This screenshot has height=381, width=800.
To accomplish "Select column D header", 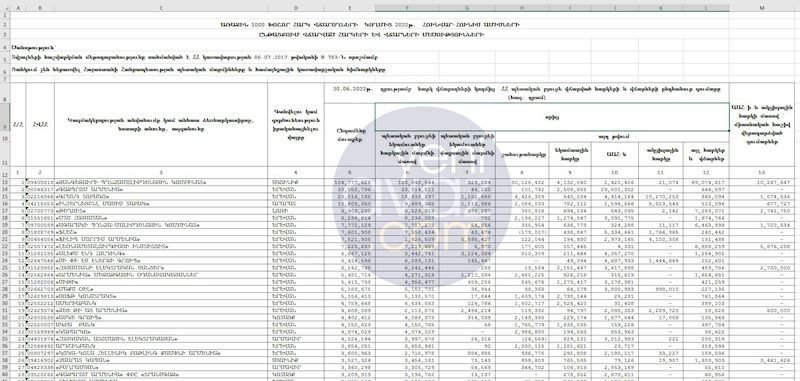I will click(x=296, y=8).
